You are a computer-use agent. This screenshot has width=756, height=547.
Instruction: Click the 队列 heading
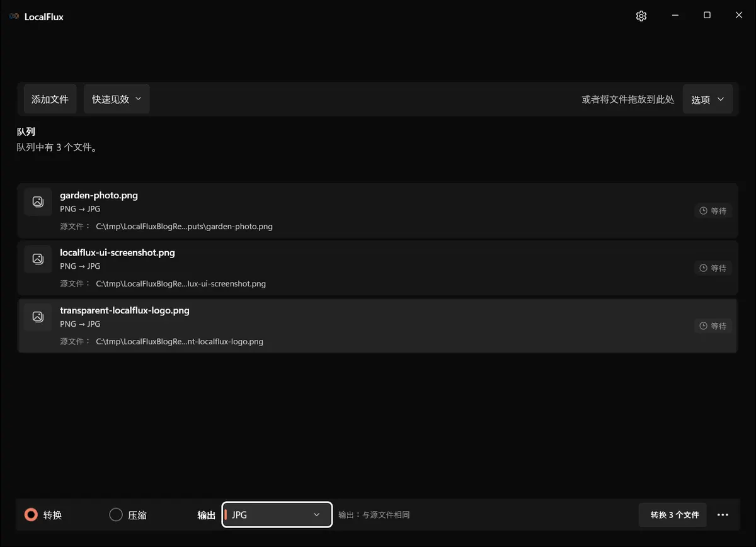click(x=26, y=132)
